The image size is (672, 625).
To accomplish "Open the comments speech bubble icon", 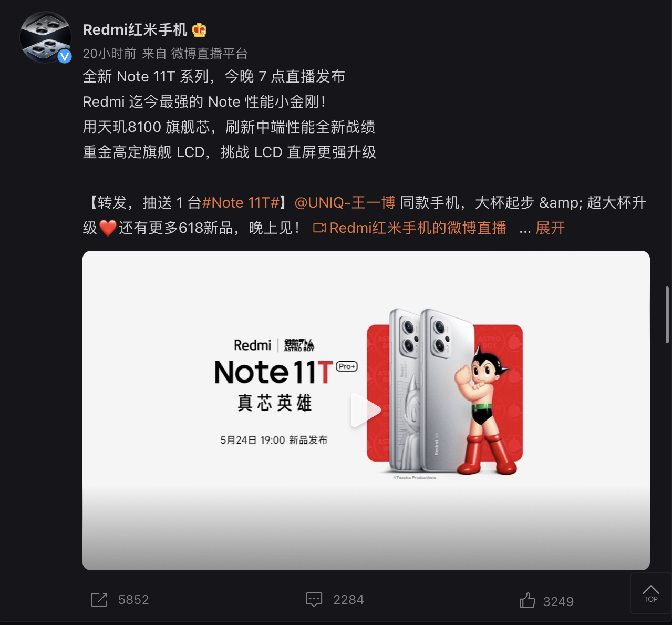I will (x=314, y=600).
